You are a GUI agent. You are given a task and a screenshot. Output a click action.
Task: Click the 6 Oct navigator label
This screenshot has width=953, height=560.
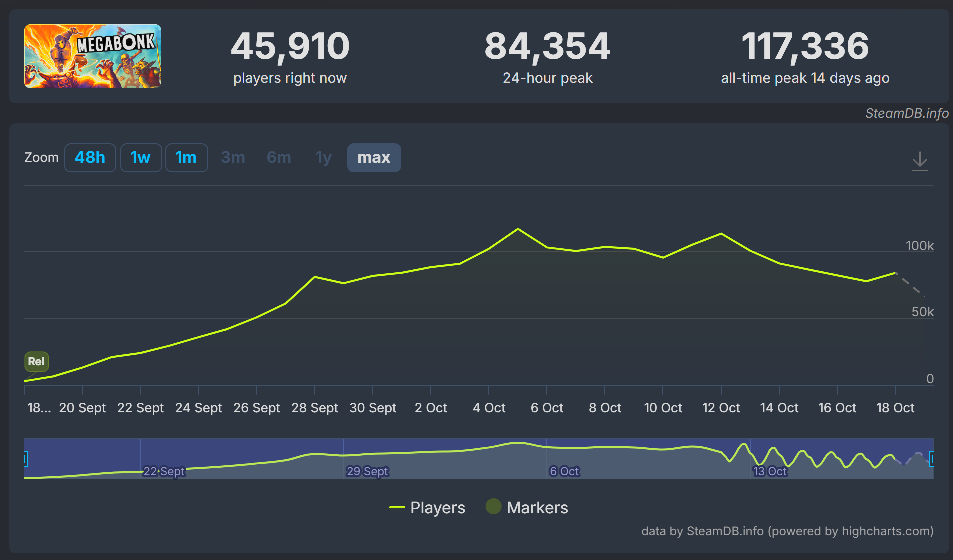(564, 471)
